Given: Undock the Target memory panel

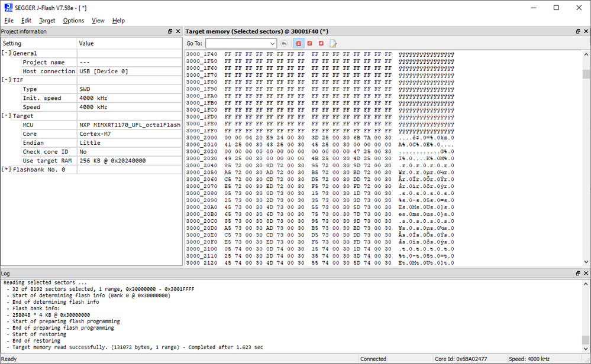Looking at the screenshot, I should 578,32.
